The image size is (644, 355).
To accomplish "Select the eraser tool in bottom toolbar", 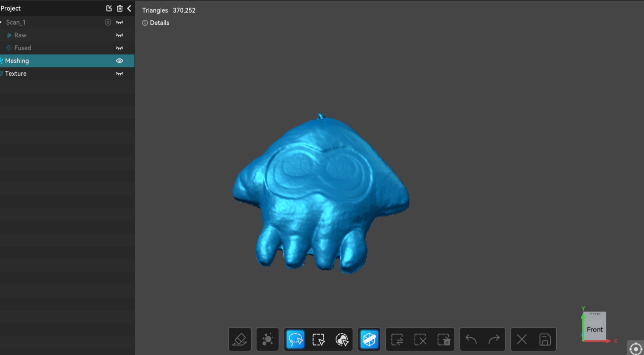I will tap(240, 339).
